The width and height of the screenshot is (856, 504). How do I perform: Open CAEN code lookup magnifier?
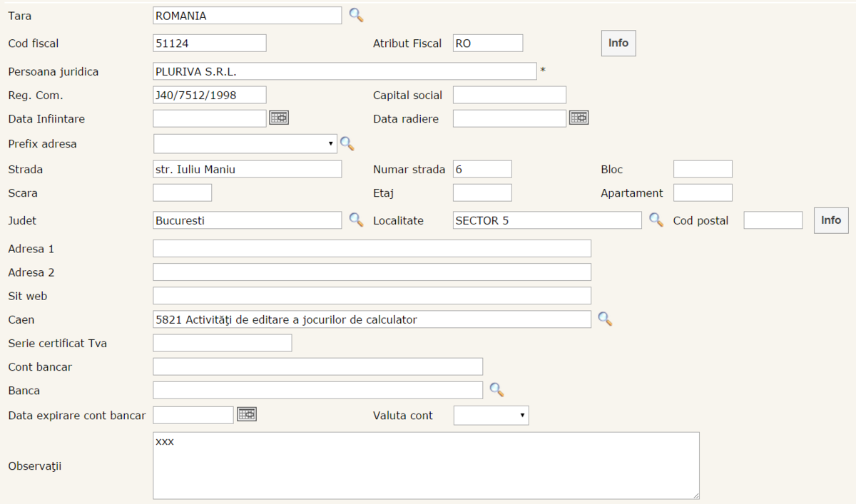pos(605,319)
